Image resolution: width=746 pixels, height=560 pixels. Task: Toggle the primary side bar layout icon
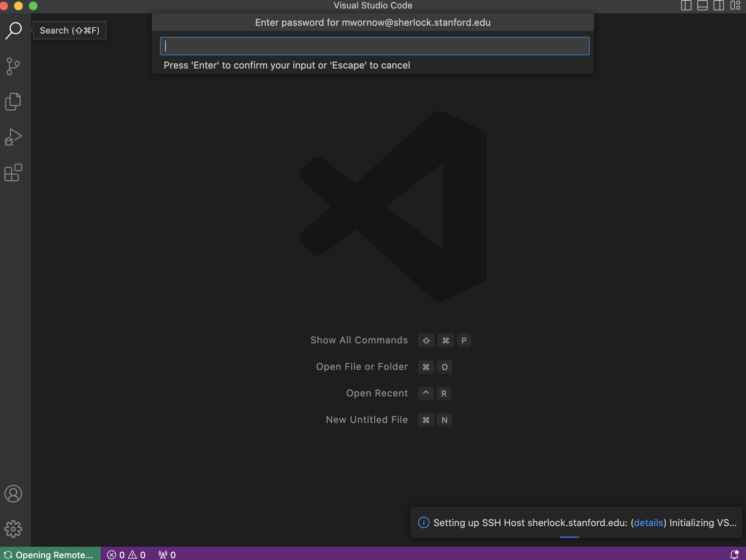click(686, 6)
